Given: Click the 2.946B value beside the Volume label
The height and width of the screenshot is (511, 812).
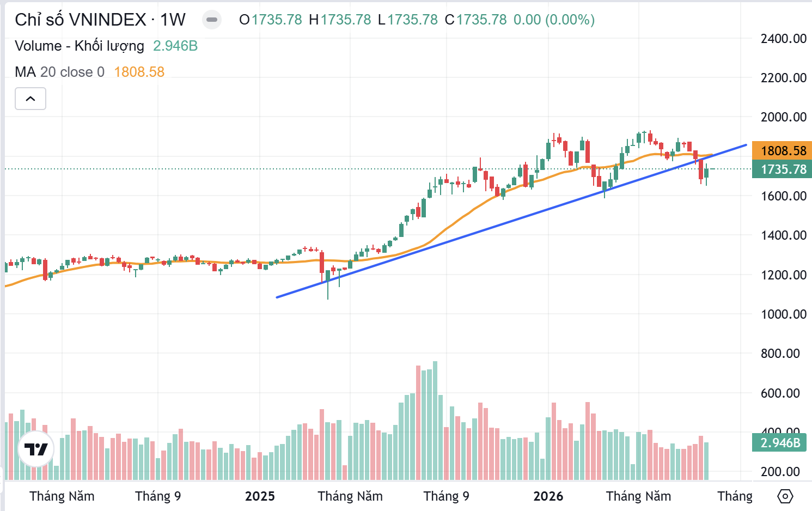Looking at the screenshot, I should click(175, 46).
